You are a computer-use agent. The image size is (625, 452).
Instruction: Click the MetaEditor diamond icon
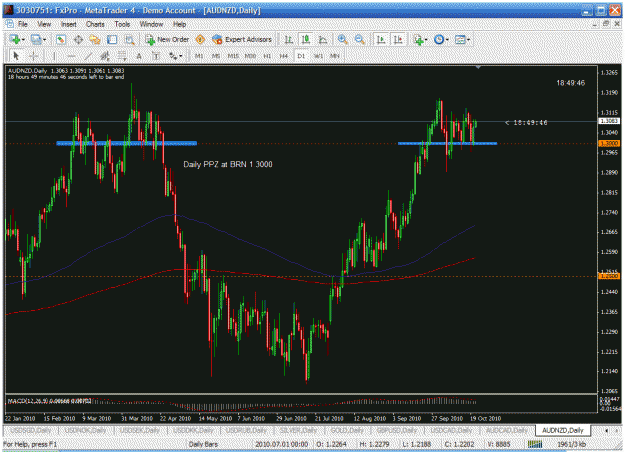[x=200, y=39]
